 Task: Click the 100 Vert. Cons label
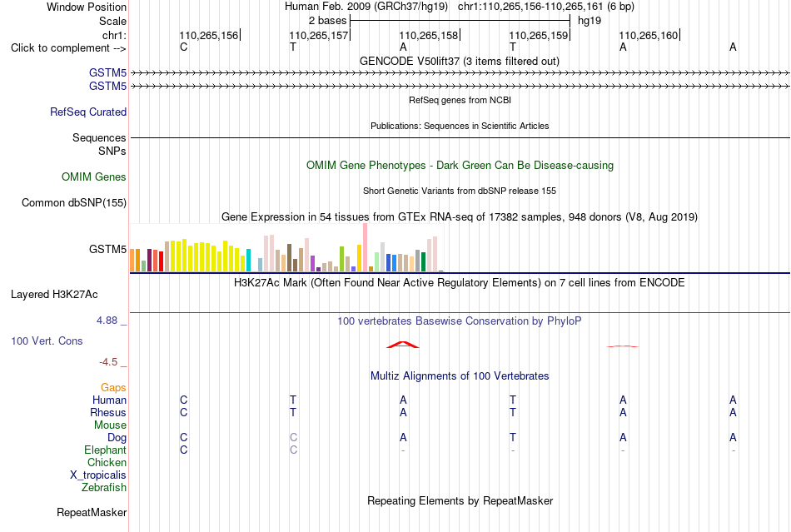47,341
